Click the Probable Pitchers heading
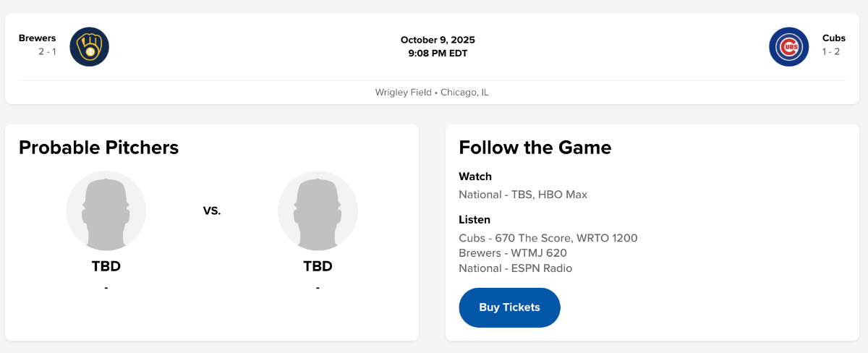868x353 pixels. coord(98,148)
